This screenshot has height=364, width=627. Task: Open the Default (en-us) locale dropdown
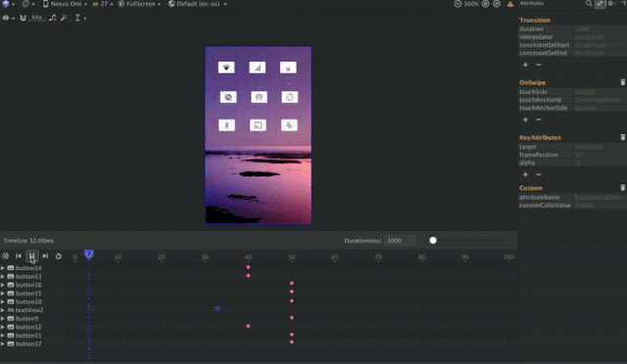(198, 4)
